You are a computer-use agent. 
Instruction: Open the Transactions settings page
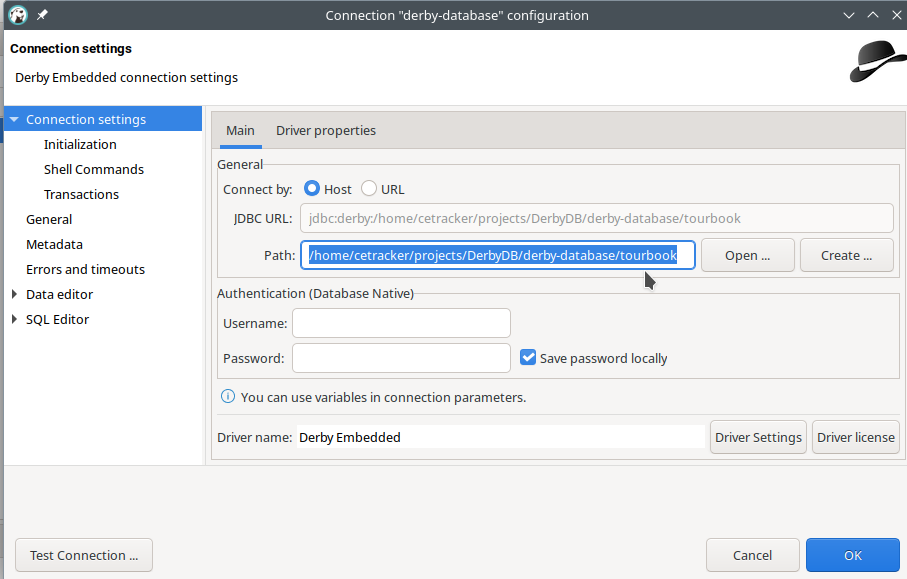pos(81,194)
